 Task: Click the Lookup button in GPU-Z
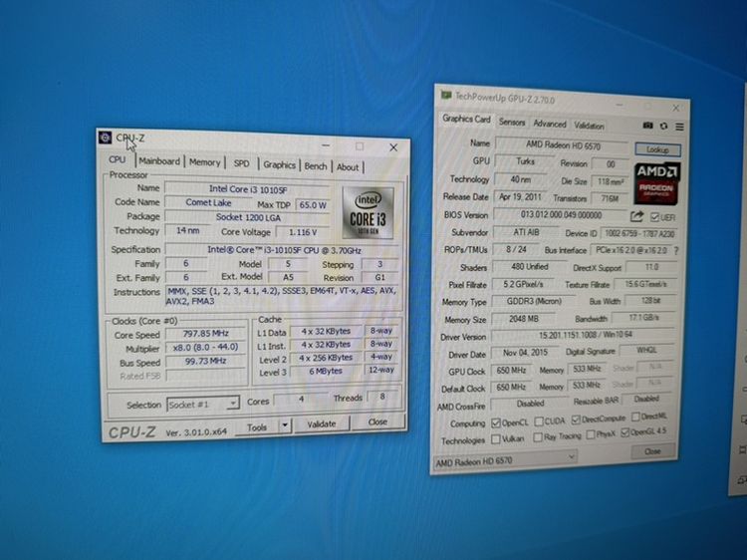657,149
